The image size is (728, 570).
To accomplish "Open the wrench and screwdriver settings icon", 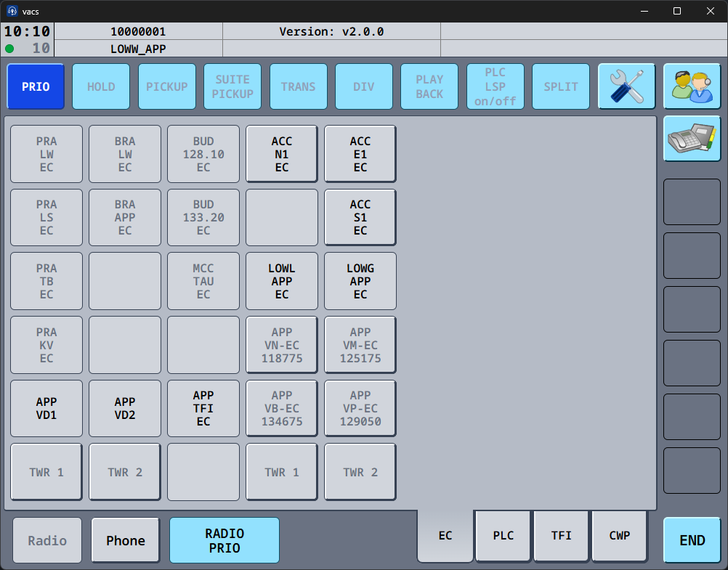I will [x=626, y=86].
